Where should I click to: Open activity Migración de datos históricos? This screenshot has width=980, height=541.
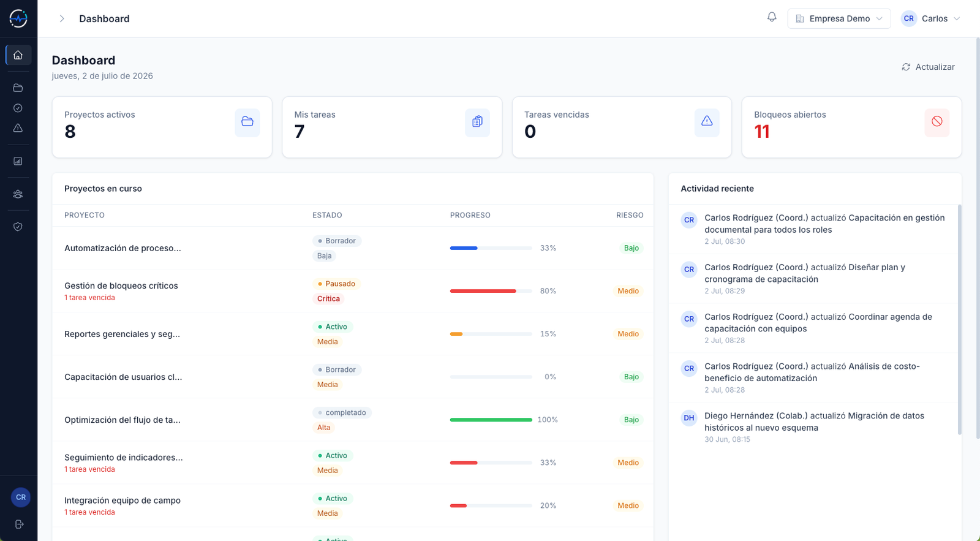coord(815,427)
